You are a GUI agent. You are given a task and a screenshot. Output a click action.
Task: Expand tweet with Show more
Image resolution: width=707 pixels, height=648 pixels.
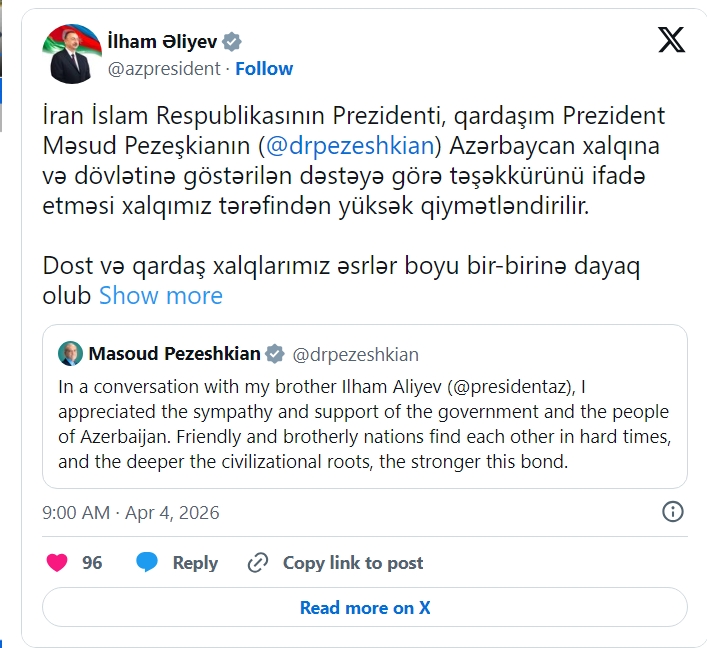[160, 296]
